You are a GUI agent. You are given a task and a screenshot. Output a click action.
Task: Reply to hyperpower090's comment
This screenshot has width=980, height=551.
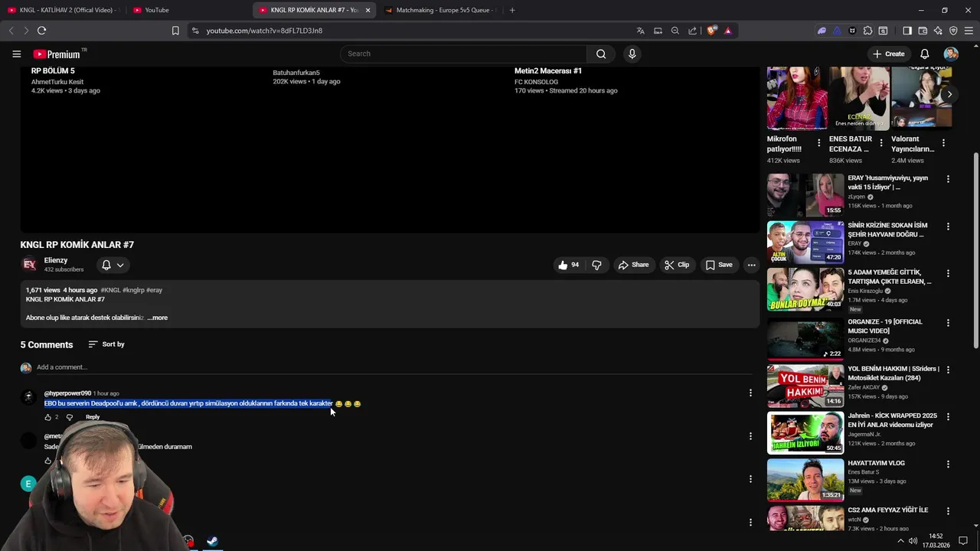(x=93, y=417)
